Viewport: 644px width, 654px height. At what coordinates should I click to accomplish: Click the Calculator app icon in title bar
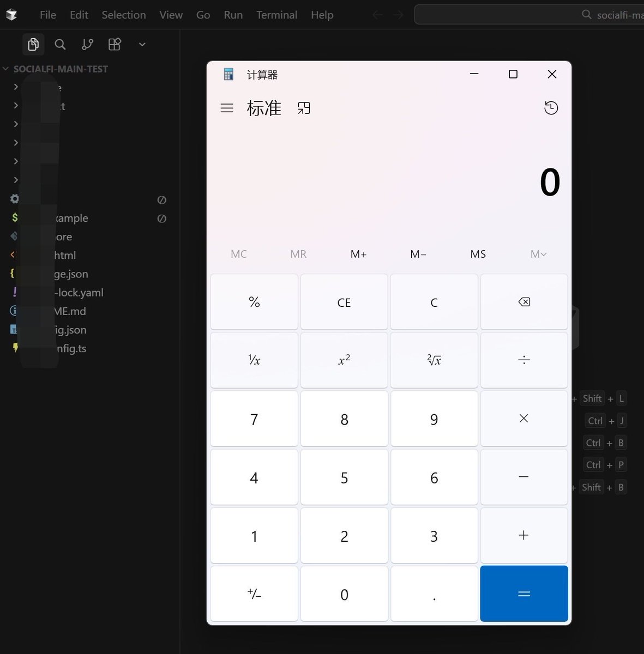click(x=228, y=74)
